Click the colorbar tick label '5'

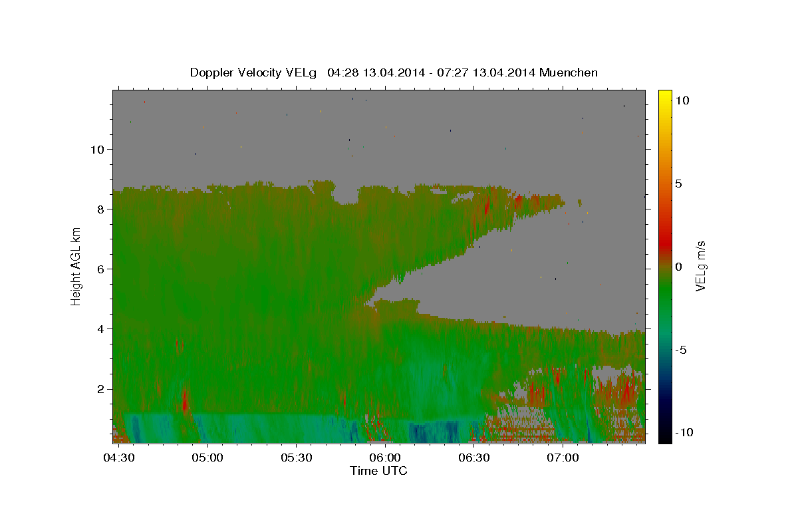pyautogui.click(x=679, y=184)
